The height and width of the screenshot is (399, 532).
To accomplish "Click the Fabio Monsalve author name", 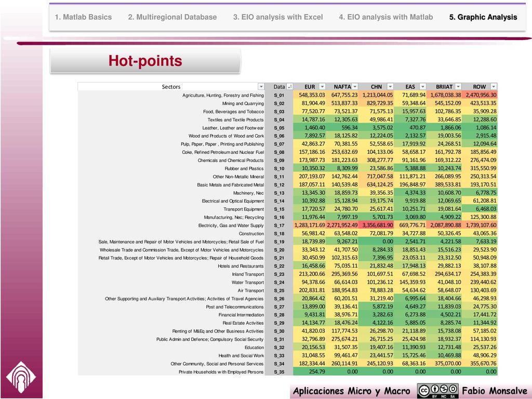I will coord(495,391).
